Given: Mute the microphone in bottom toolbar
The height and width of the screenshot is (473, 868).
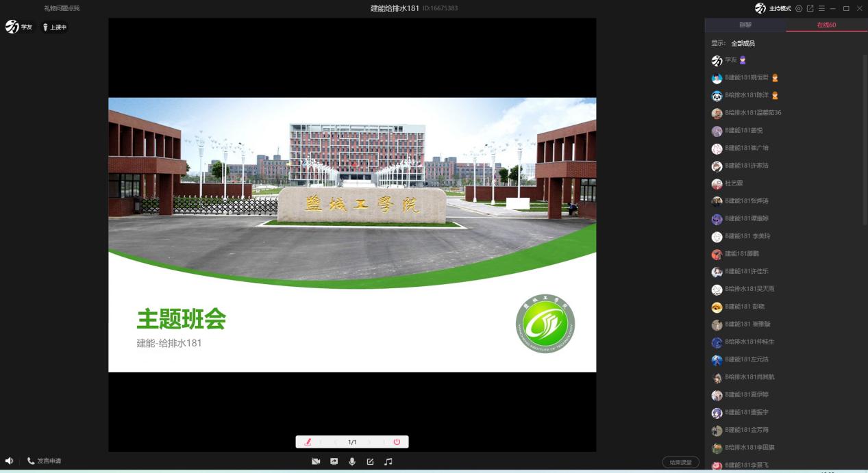Looking at the screenshot, I should 352,461.
